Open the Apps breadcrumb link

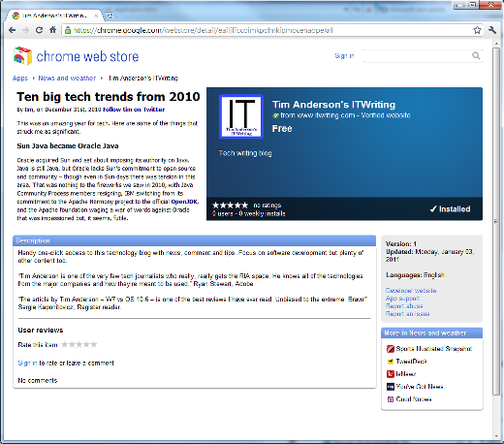(x=20, y=79)
